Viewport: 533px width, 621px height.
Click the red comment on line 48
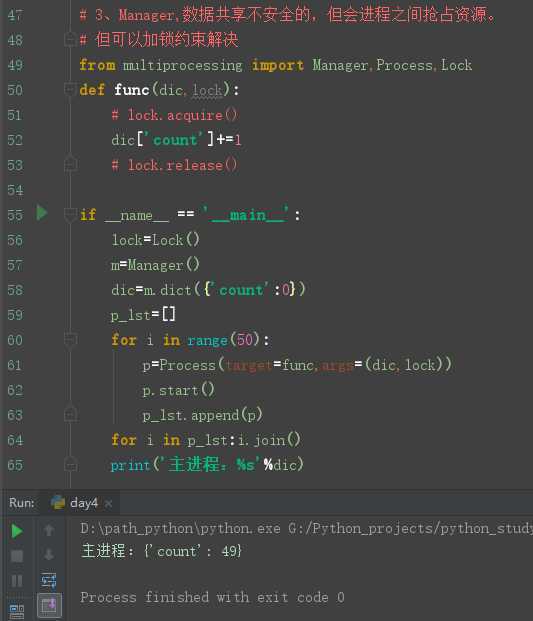[159, 40]
